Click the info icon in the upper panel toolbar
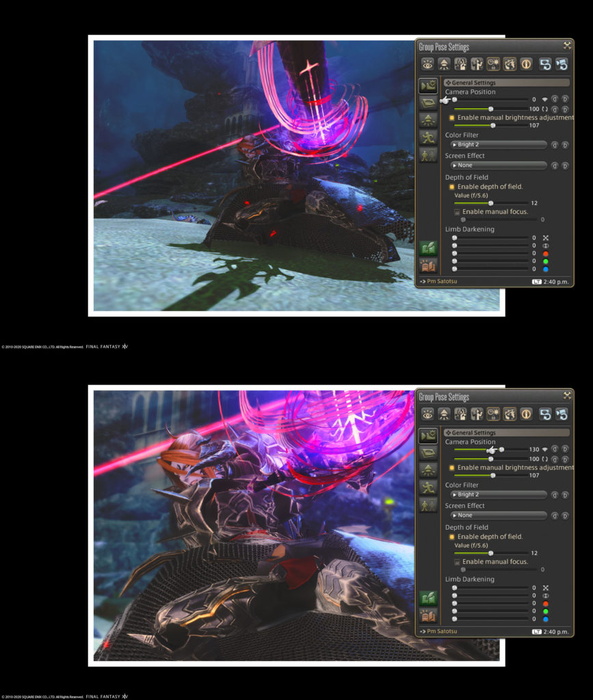This screenshot has width=593, height=700. (526, 64)
